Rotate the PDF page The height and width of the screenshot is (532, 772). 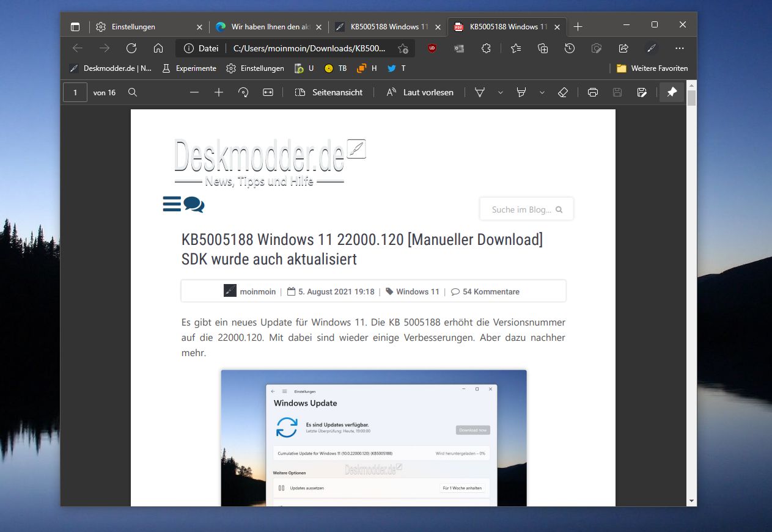tap(243, 92)
